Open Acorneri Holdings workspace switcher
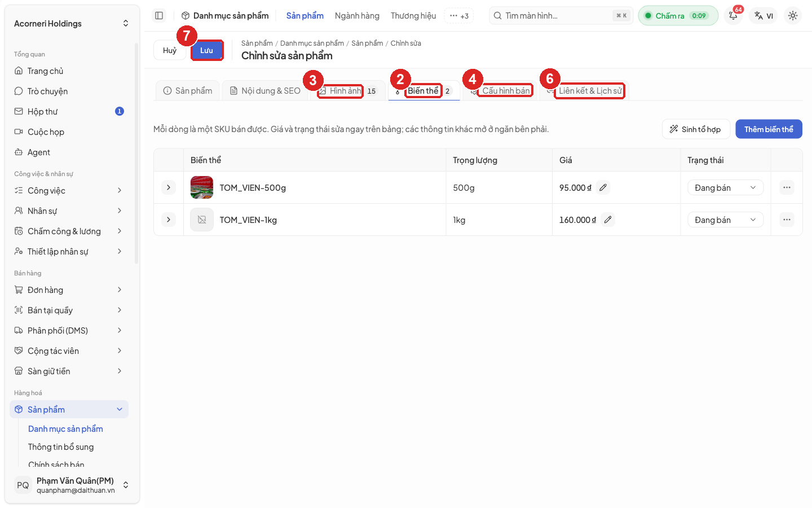Image resolution: width=812 pixels, height=508 pixels. pos(71,24)
